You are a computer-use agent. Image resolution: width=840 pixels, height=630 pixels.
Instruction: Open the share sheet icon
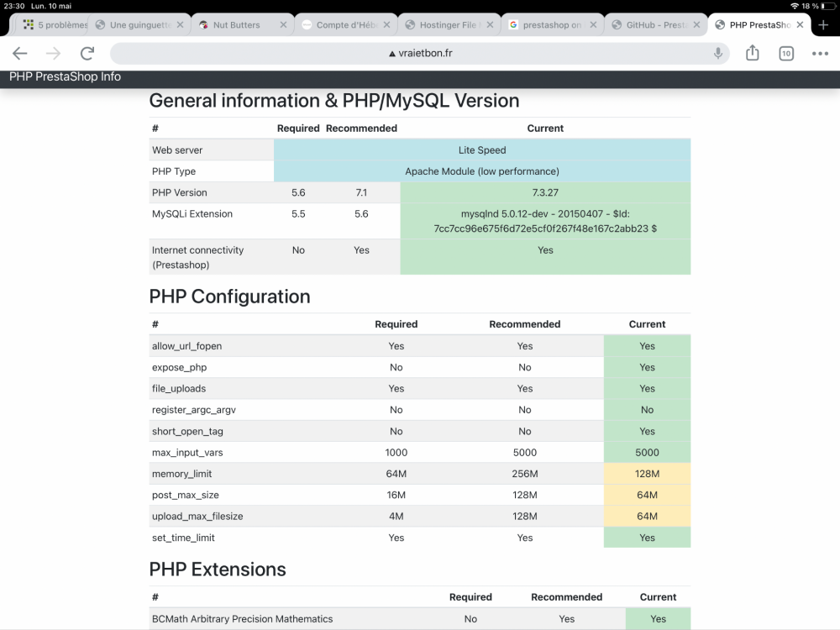752,54
